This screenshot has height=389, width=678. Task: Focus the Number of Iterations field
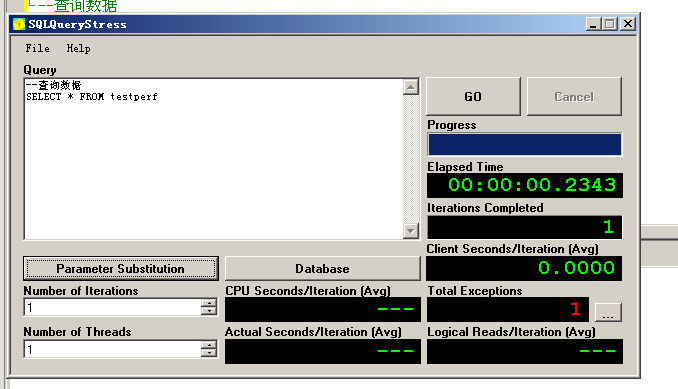coord(113,307)
